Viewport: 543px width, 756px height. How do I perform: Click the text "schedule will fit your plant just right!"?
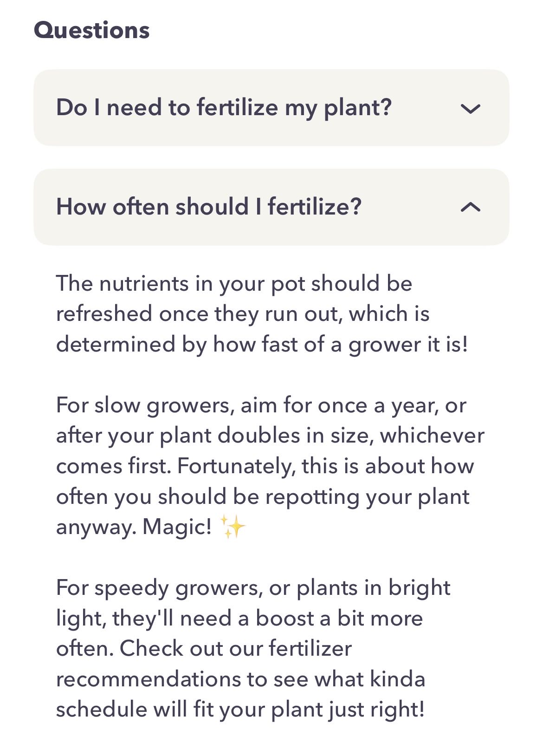(x=240, y=710)
